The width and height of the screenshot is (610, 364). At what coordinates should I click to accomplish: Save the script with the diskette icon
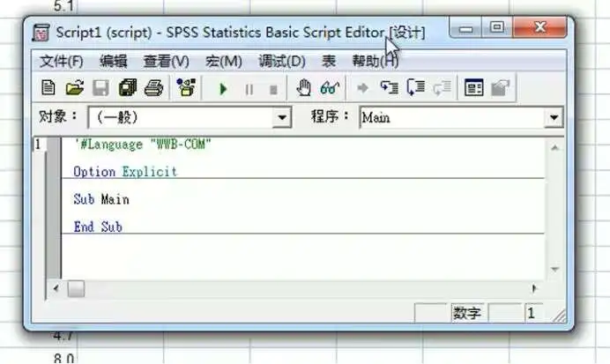pos(100,88)
